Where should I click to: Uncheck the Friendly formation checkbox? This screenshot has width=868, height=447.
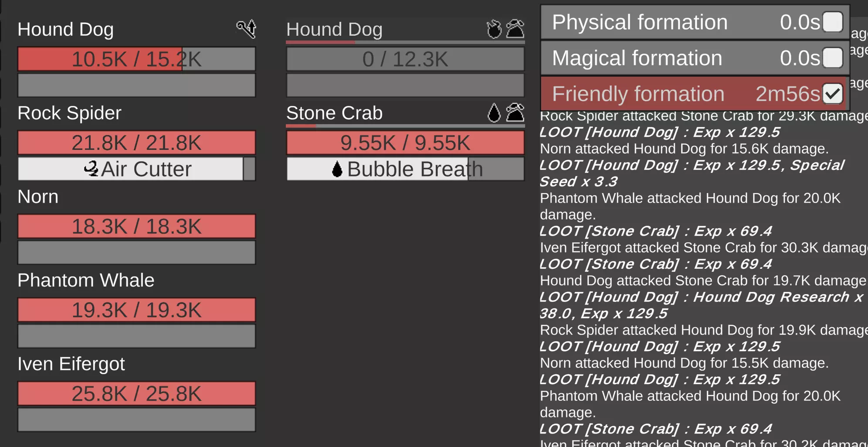832,94
